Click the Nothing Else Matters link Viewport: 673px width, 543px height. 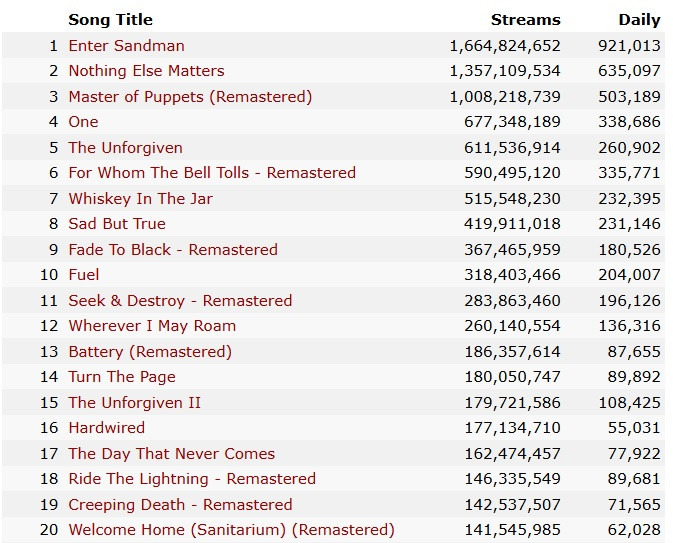(x=146, y=71)
